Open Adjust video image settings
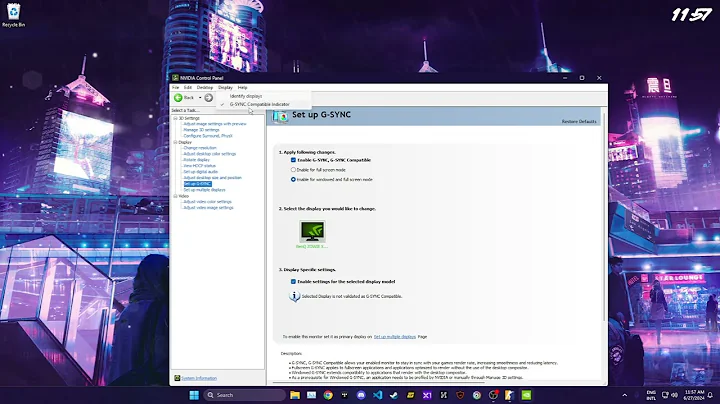This screenshot has height=404, width=720. click(208, 208)
